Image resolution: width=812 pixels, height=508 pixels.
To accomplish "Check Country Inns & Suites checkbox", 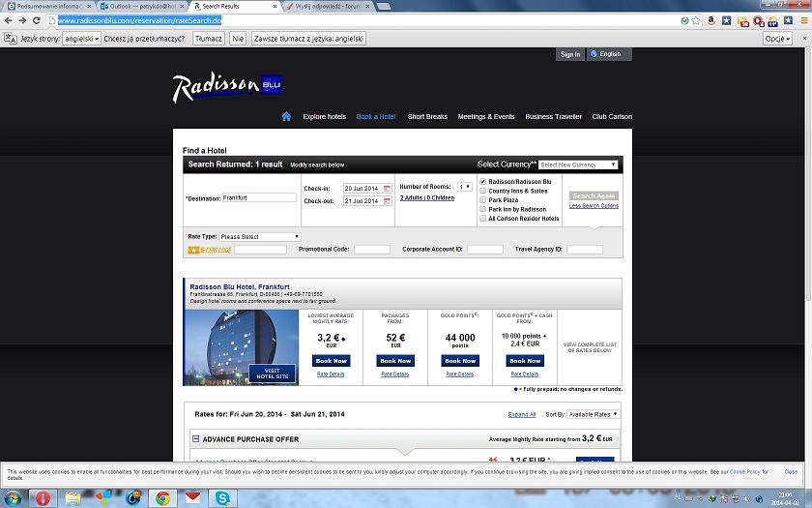I will (x=482, y=191).
